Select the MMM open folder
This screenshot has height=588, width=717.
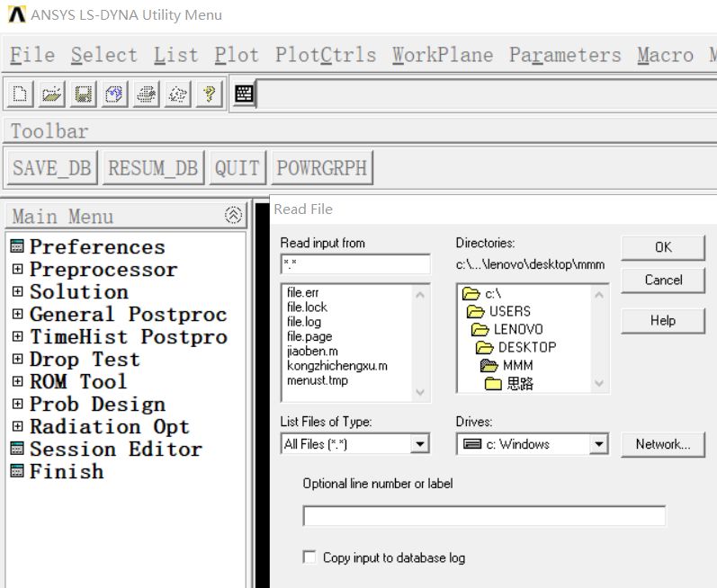pyautogui.click(x=506, y=365)
